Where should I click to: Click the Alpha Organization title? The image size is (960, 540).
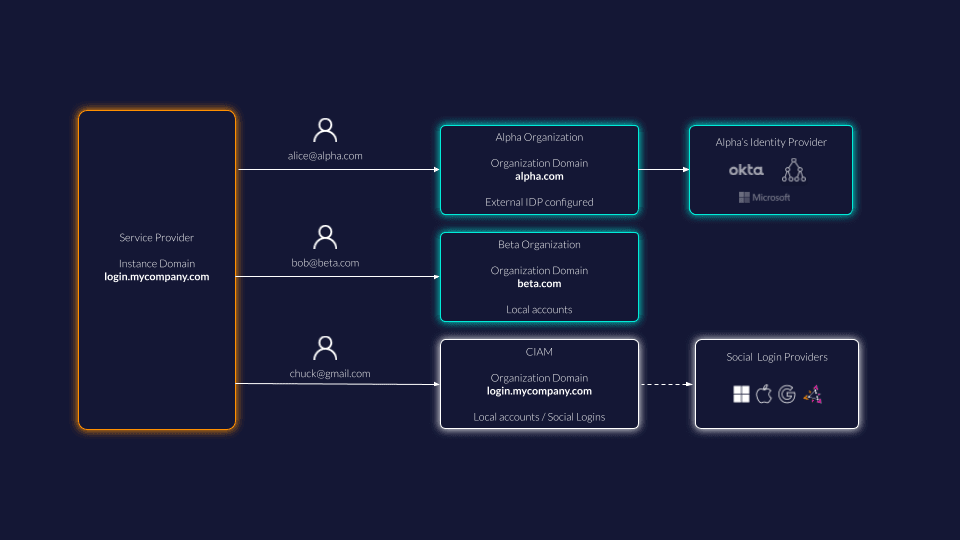pos(539,137)
